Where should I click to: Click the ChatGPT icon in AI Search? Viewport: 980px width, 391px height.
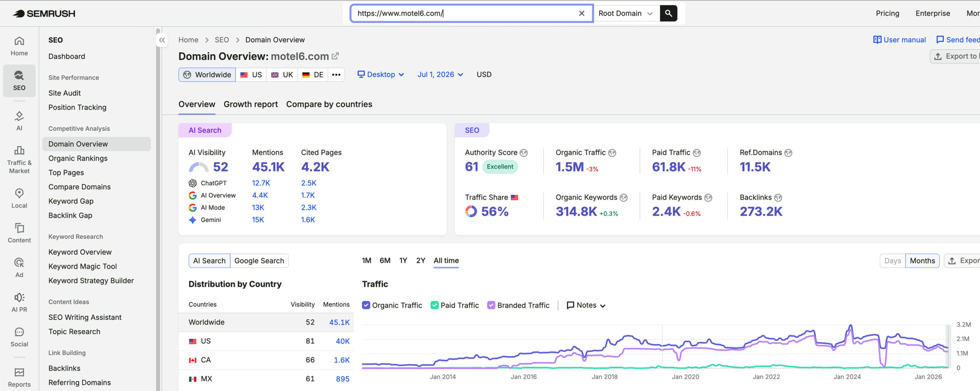click(193, 183)
